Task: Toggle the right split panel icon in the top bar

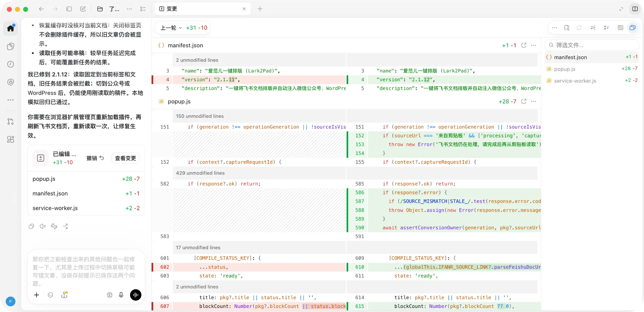Action: (x=635, y=9)
